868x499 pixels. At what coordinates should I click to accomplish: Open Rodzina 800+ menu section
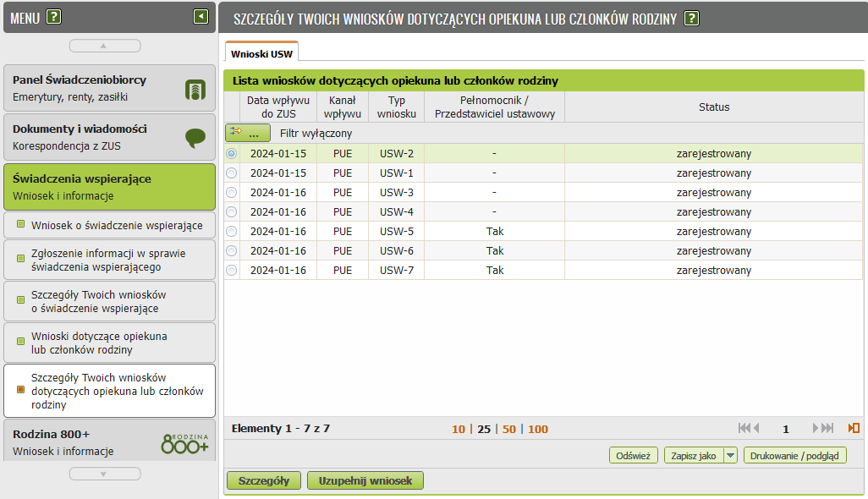(x=110, y=441)
